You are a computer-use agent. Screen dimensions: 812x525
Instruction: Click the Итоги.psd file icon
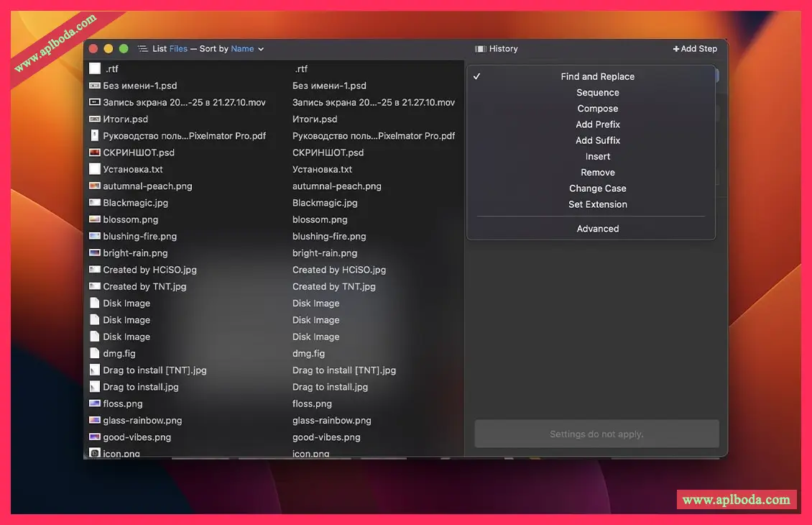pos(94,119)
